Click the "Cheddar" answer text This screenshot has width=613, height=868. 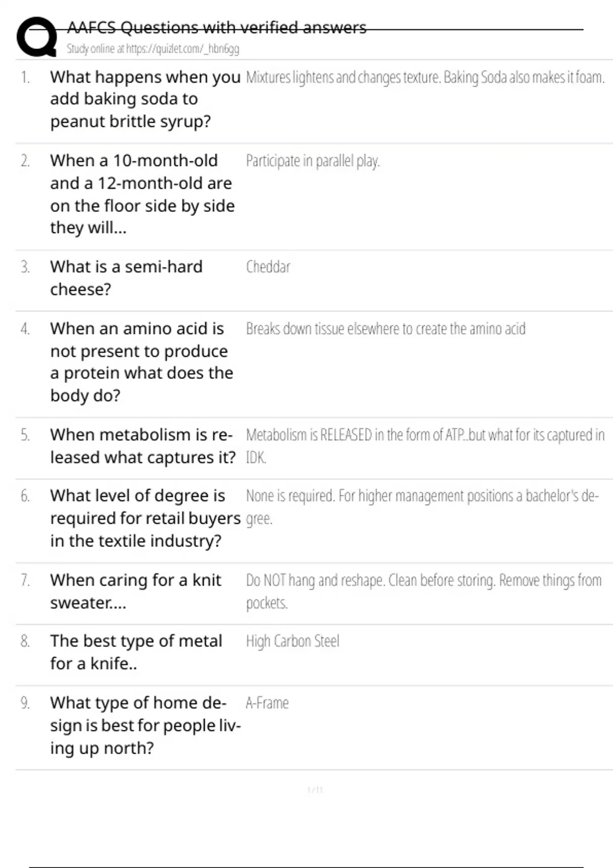(x=268, y=267)
